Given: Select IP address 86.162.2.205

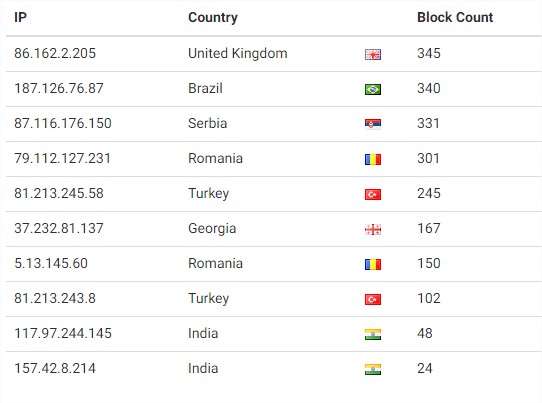Looking at the screenshot, I should [55, 53].
